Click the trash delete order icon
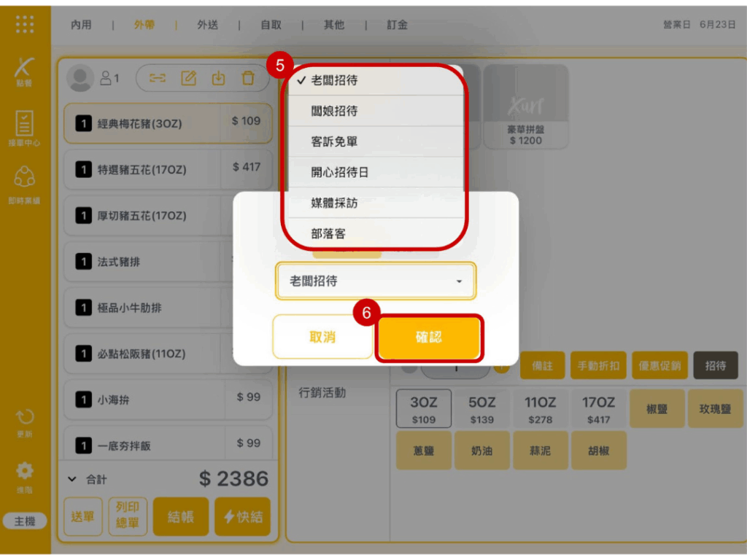The image size is (747, 560). pyautogui.click(x=248, y=79)
